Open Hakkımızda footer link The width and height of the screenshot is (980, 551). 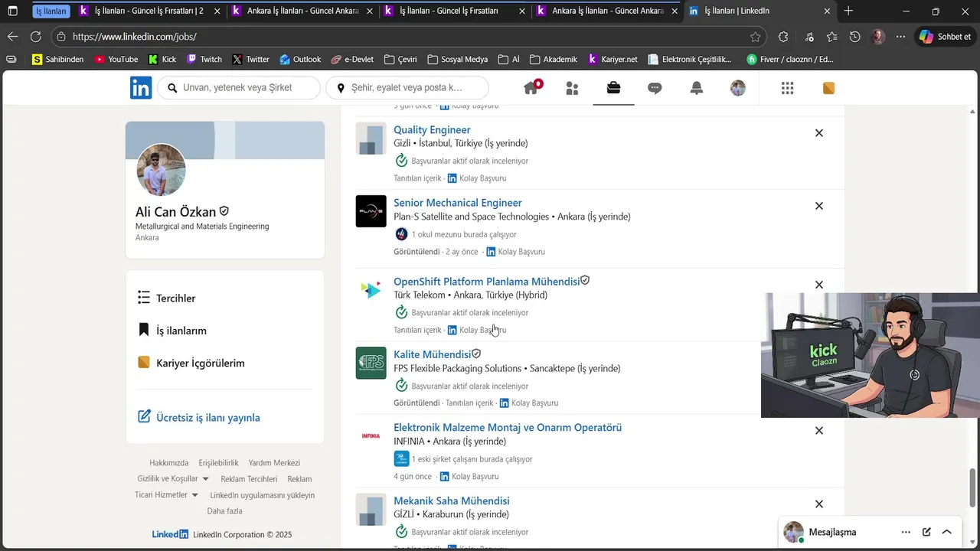(169, 463)
